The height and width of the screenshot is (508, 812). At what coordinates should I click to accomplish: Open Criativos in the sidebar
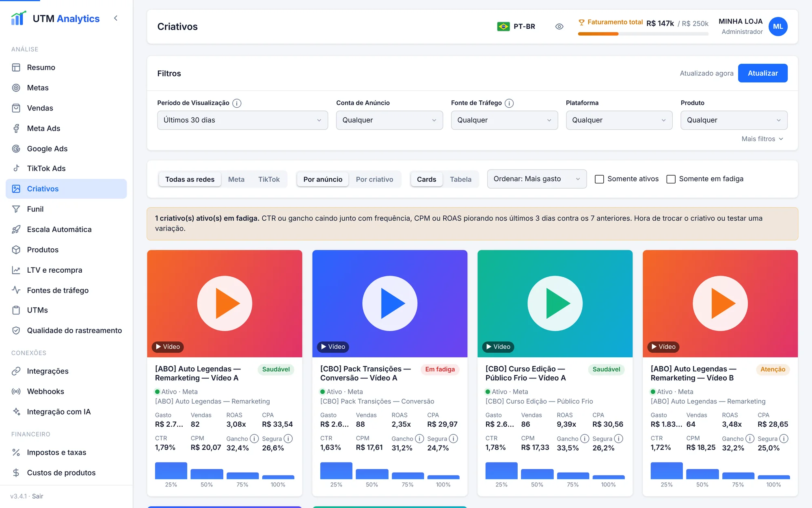[66, 189]
